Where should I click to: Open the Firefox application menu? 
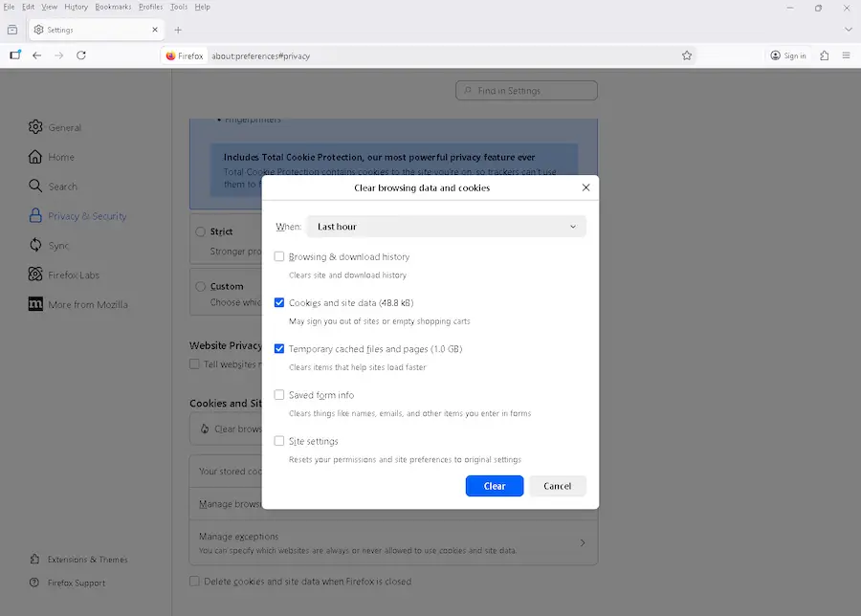847,55
